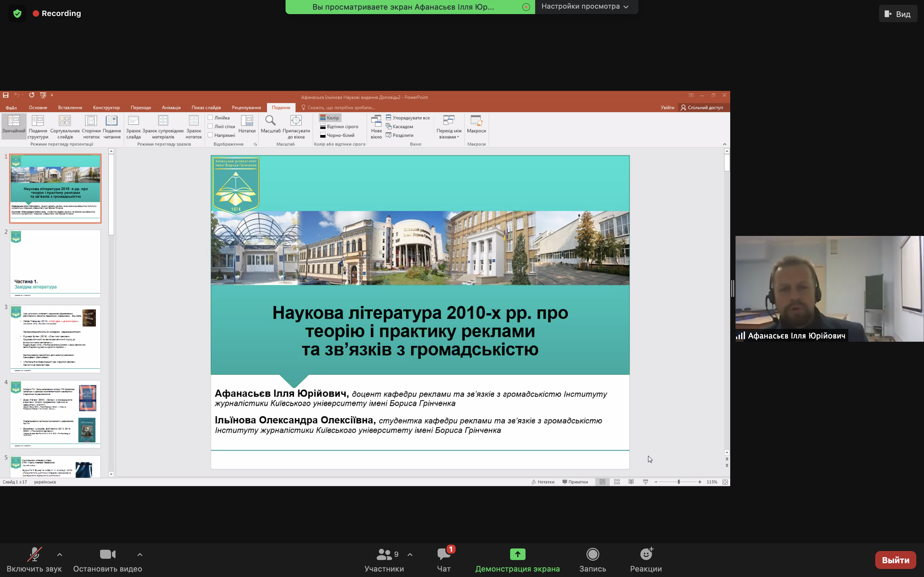Open Zoom Реакции smiley icon
The height and width of the screenshot is (577, 924).
(646, 555)
